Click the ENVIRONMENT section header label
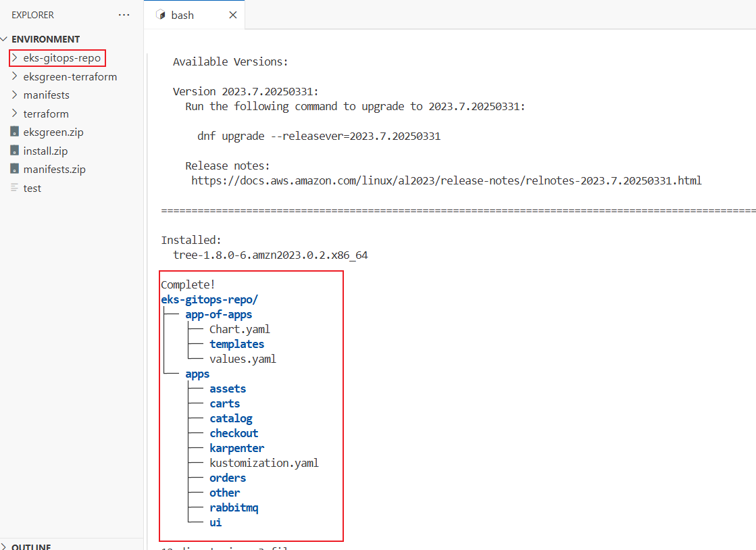Viewport: 756px width, 550px height. [x=46, y=39]
